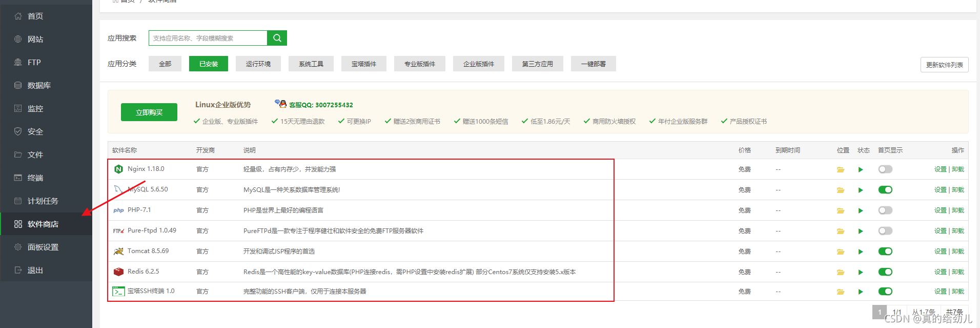Select the 企业版插件 category tab
This screenshot has height=328, width=980.
coord(479,64)
